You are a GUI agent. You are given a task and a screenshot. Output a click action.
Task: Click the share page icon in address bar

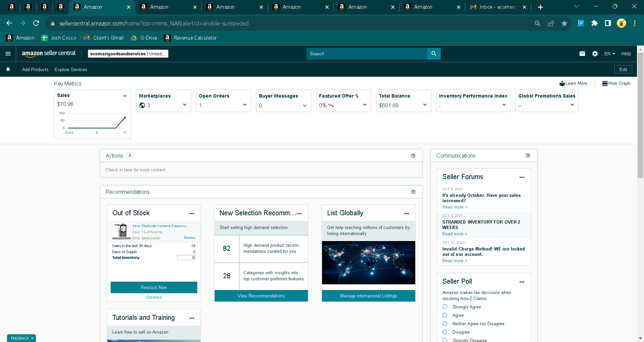click(551, 23)
